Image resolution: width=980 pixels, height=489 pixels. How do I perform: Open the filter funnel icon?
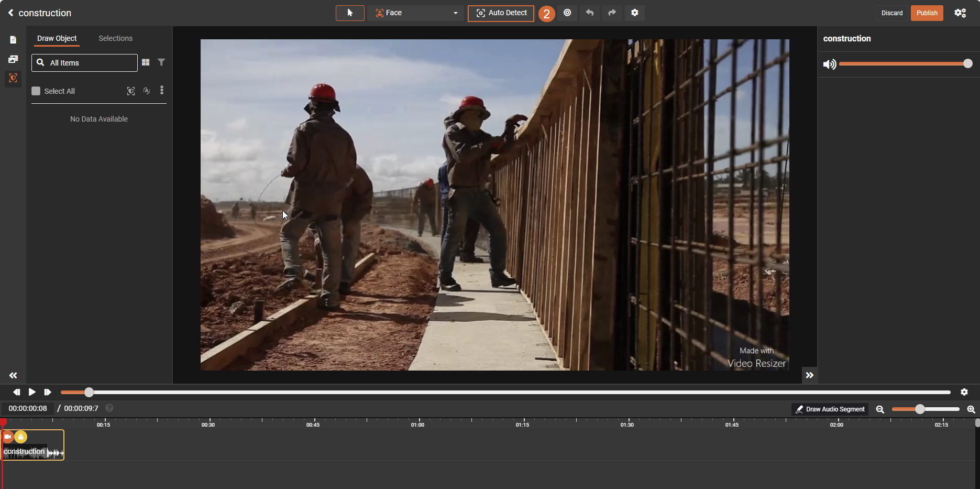coord(161,62)
